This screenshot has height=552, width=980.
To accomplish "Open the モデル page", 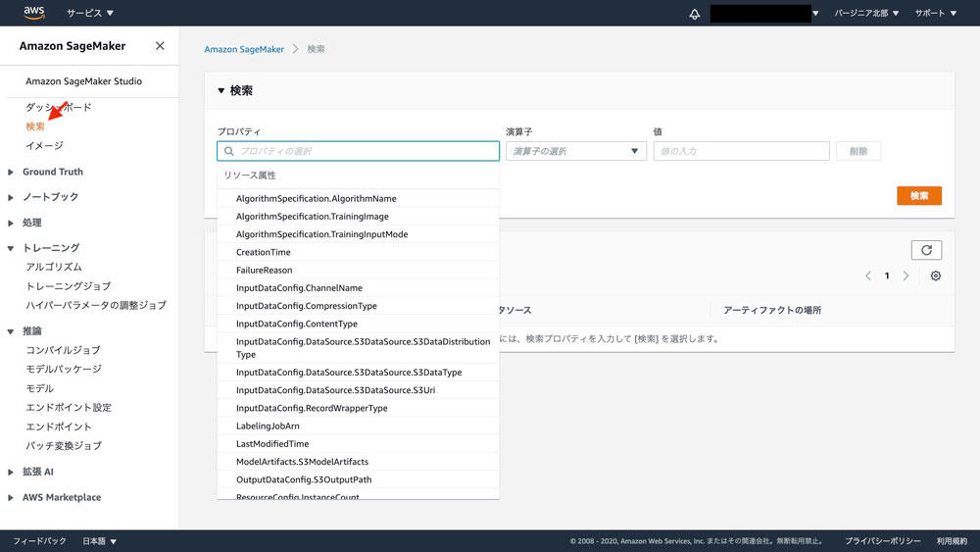I will click(39, 388).
